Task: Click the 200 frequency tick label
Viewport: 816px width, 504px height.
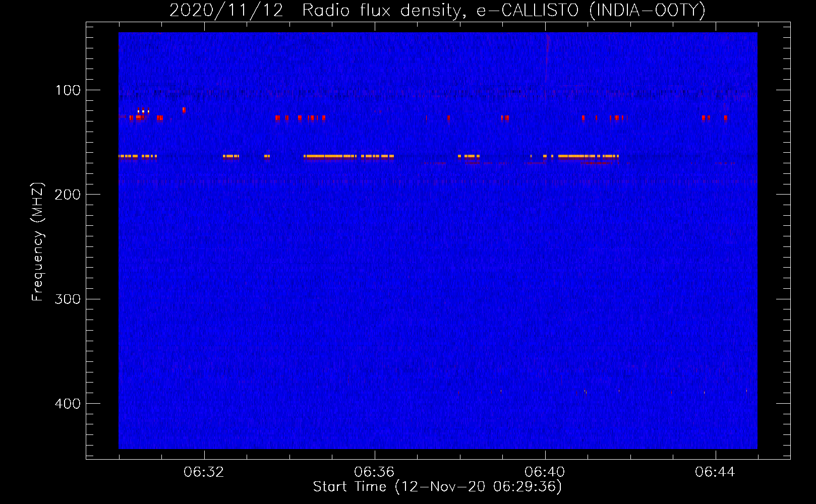Action: click(x=68, y=195)
